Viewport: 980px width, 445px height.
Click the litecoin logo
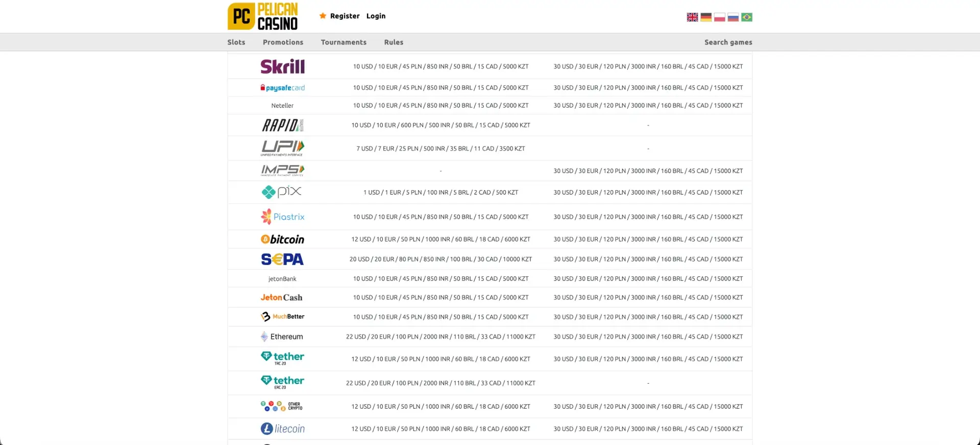(282, 429)
